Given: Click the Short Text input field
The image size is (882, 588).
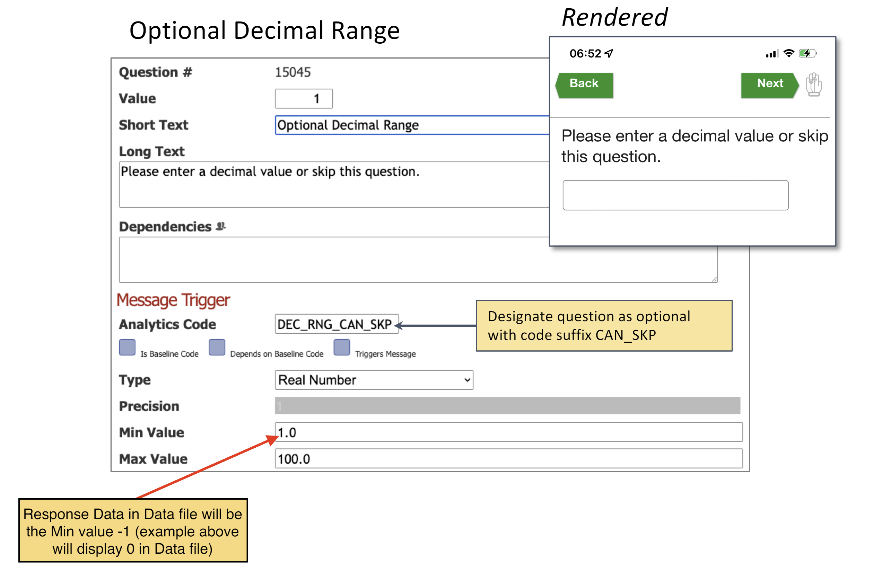Looking at the screenshot, I should coord(412,125).
